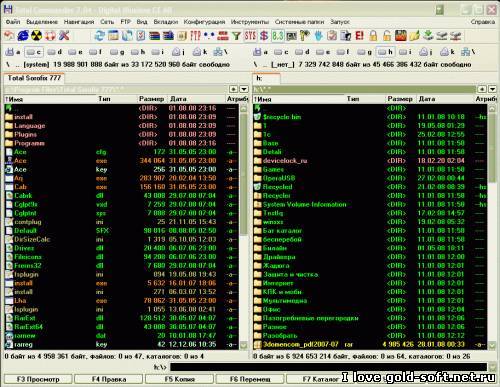
Task: Select devicelock_ru folder in right panel
Action: click(x=370, y=161)
